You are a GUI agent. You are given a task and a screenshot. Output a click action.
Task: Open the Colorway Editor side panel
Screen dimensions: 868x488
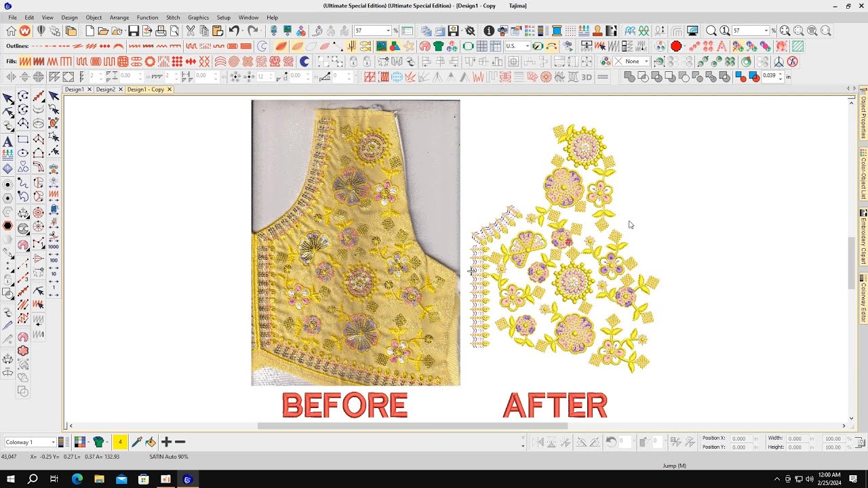coord(863,299)
